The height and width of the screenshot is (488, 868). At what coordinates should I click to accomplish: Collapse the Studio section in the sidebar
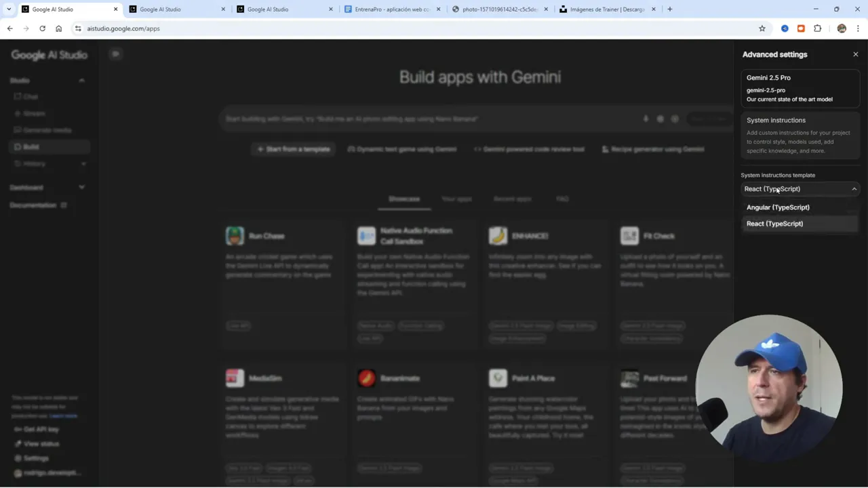(81, 80)
